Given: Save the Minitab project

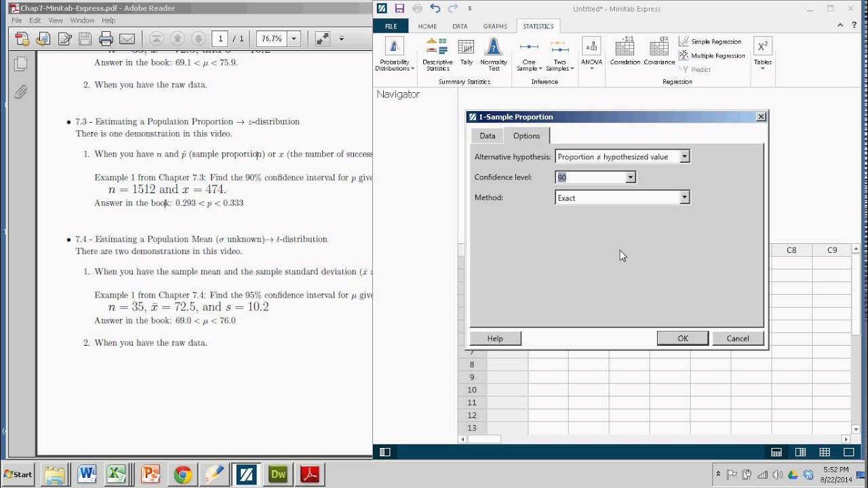Looking at the screenshot, I should (399, 9).
